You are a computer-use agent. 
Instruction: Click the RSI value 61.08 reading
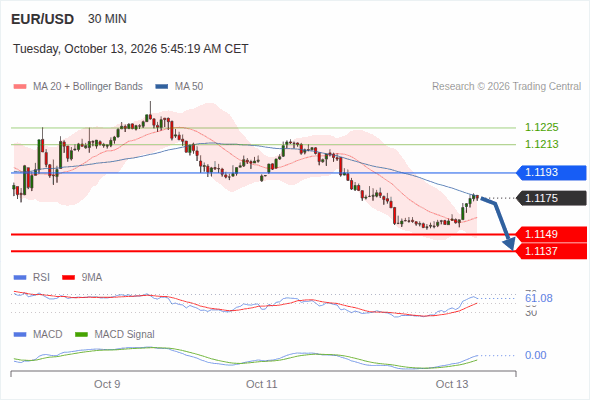point(539,298)
